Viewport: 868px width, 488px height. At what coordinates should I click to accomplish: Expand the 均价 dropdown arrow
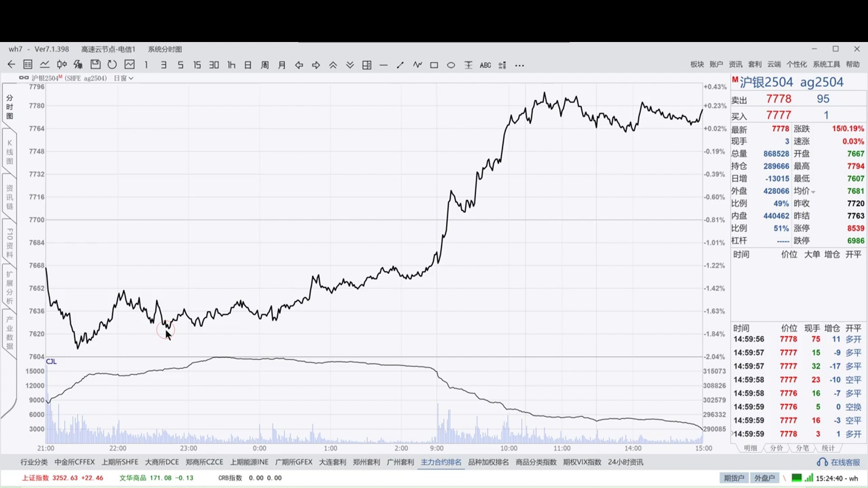point(813,192)
